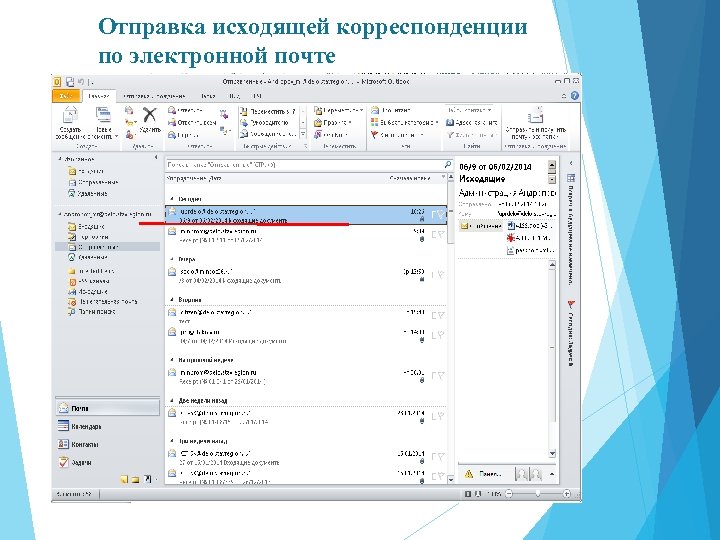Click Отправить и получить почту — все папки
This screenshot has height=540, width=720.
click(x=535, y=124)
